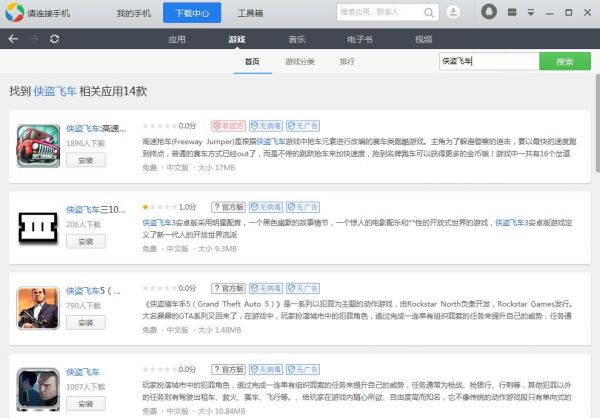Image resolution: width=600 pixels, height=418 pixels.
Task: Select the 电子书 category
Action: point(359,39)
